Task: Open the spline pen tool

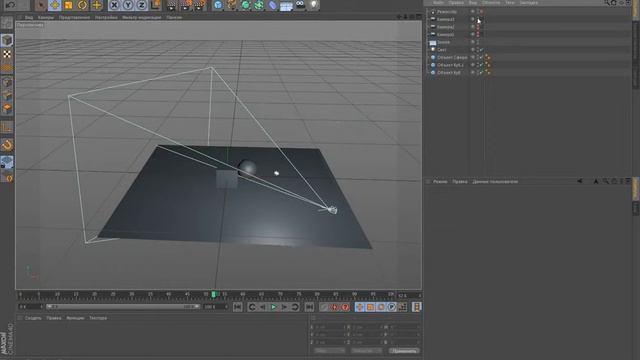Action: pos(232,5)
